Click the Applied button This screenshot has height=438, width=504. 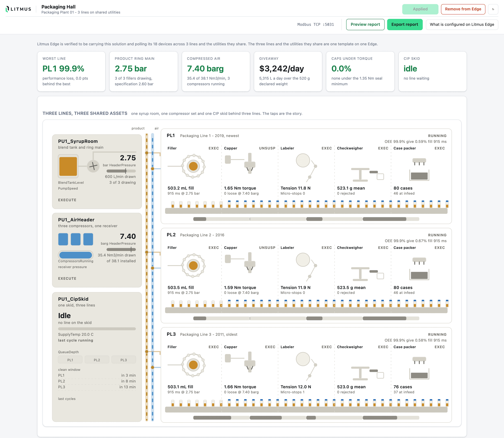(x=420, y=9)
